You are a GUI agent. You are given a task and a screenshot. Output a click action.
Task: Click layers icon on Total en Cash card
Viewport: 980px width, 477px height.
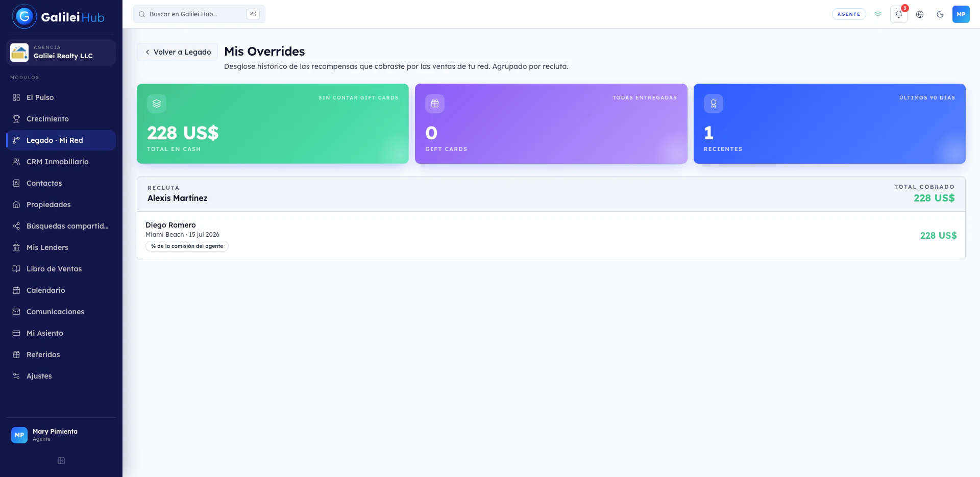[x=157, y=104]
